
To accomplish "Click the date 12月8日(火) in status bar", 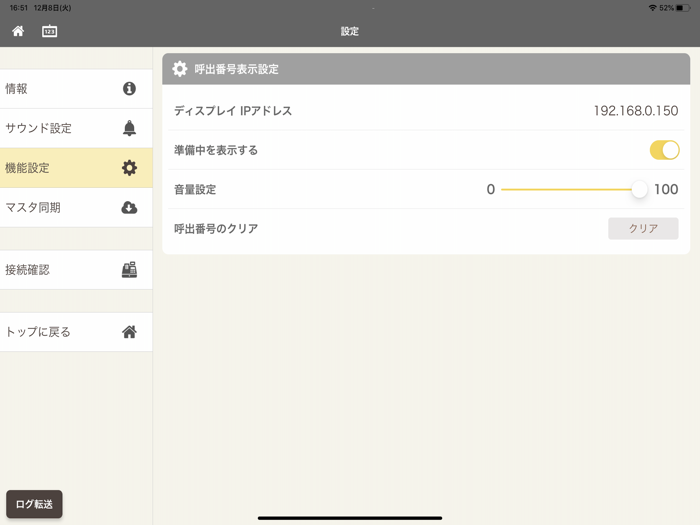I will point(52,8).
